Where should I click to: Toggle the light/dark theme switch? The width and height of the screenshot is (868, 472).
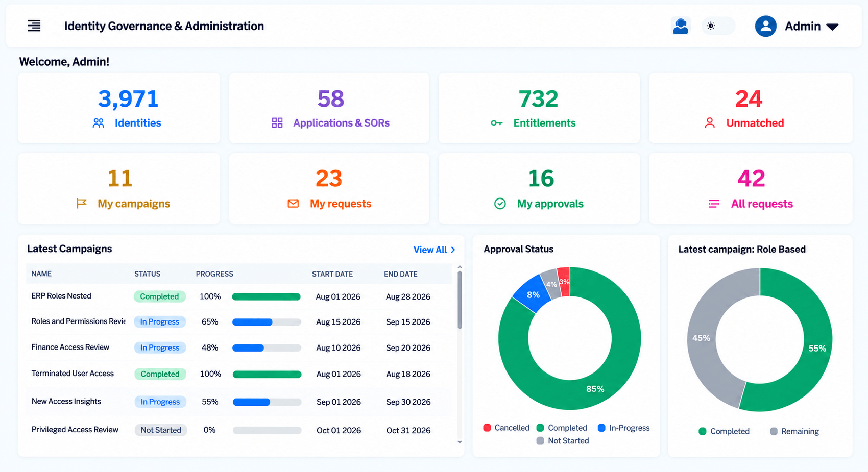pos(718,26)
